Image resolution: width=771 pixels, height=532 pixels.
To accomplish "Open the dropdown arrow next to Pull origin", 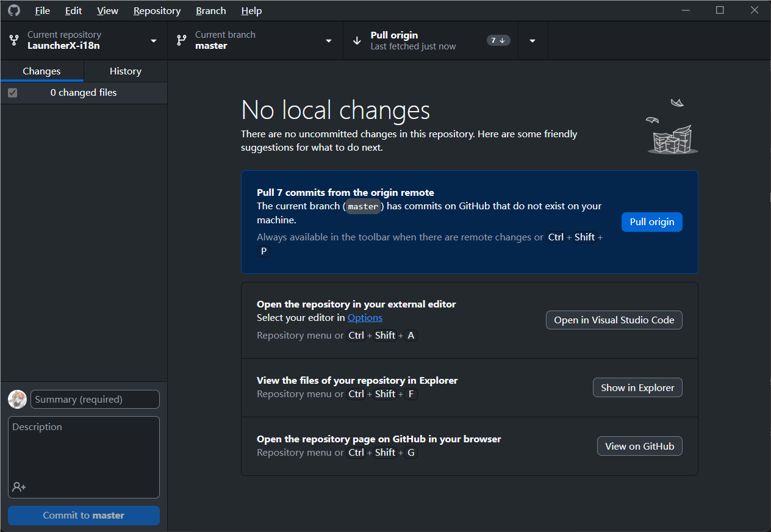I will click(533, 40).
